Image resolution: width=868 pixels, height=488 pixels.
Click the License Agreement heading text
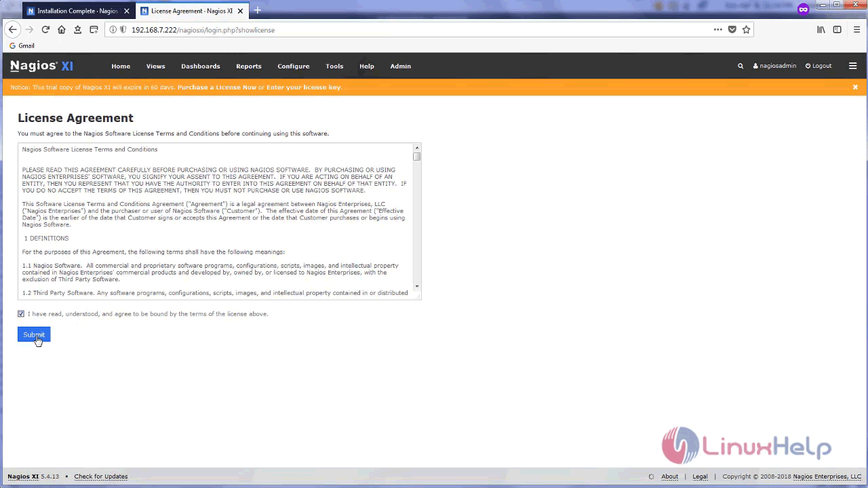click(x=75, y=118)
